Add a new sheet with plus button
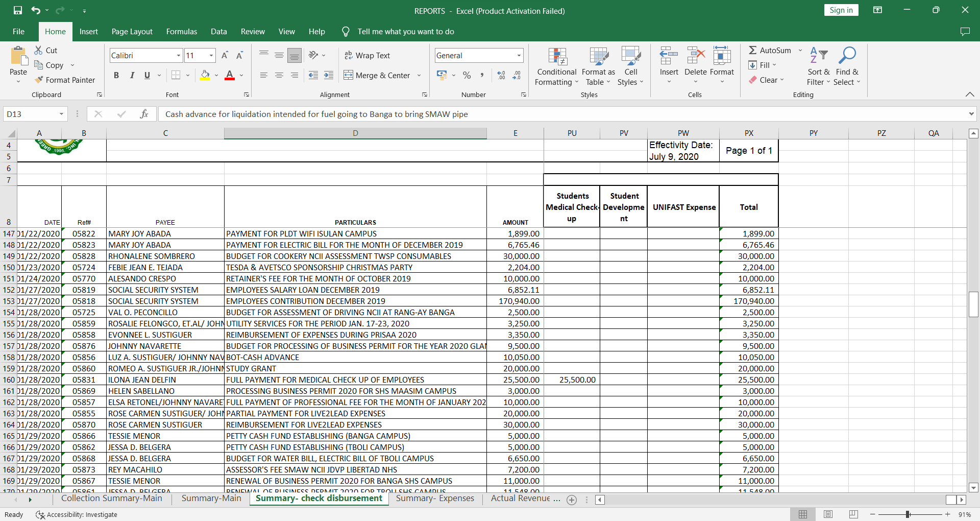The height and width of the screenshot is (521, 980). pos(572,500)
